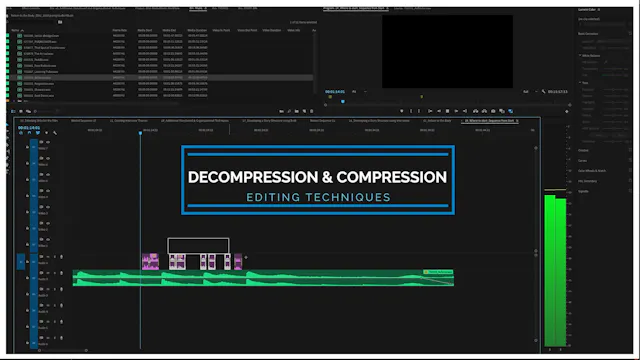Viewport: 640px width, 360px height.
Task: Switch to the Source monitor tab
Action: coord(412,8)
